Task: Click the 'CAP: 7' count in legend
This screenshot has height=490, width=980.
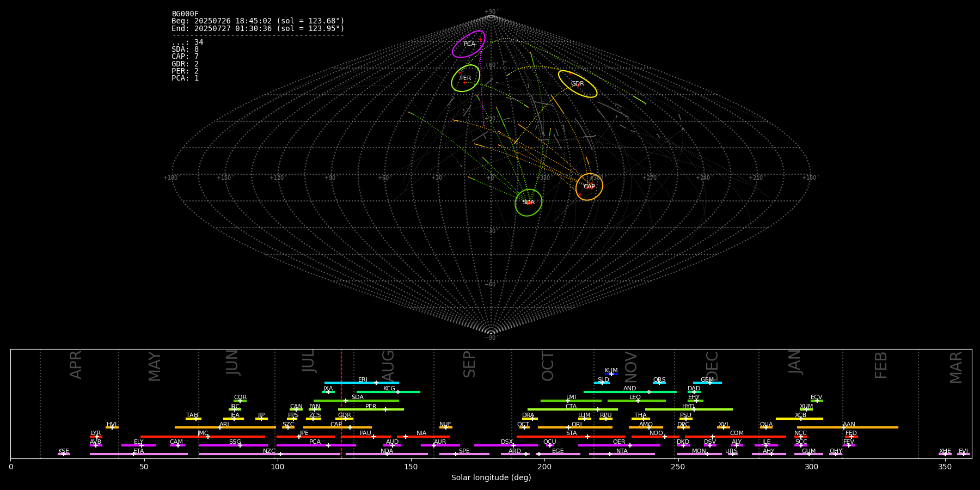Action: (x=185, y=57)
